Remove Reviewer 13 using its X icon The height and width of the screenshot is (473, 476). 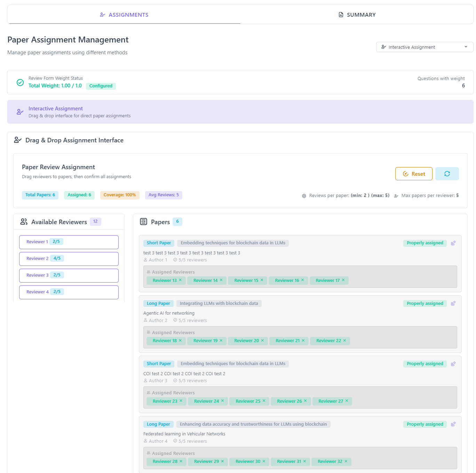180,280
